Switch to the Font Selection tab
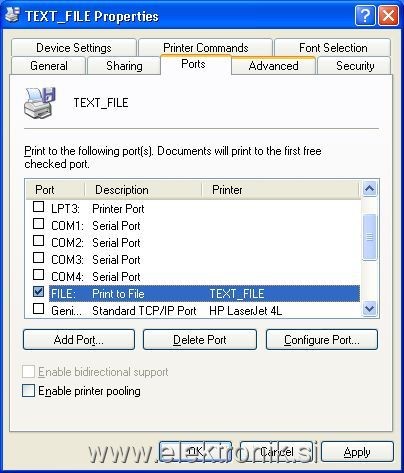Image resolution: width=404 pixels, height=473 pixels. [x=333, y=48]
